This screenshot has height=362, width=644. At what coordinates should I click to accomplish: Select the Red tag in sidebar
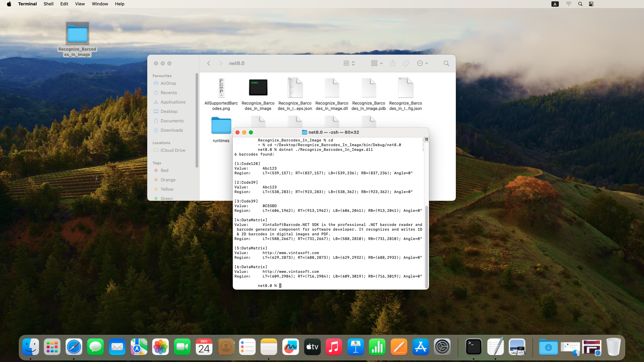point(164,171)
